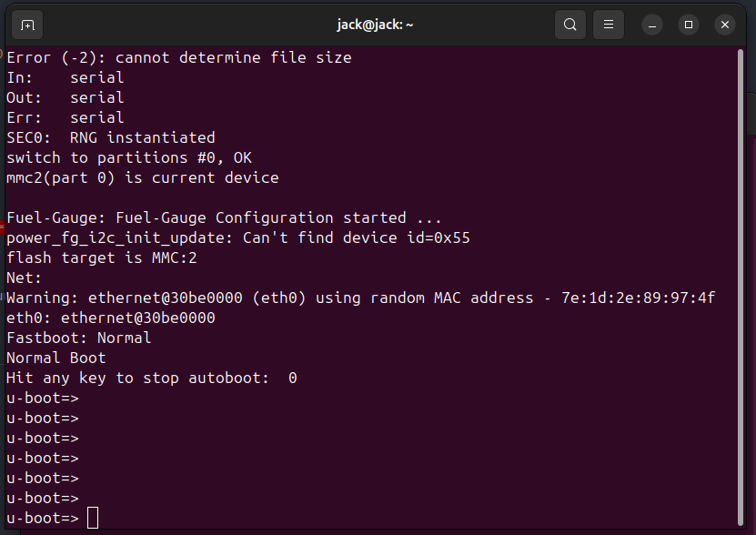Click the 'Fuel-Gauge Configuration started' line
This screenshot has height=535, width=756.
pyautogui.click(x=224, y=217)
